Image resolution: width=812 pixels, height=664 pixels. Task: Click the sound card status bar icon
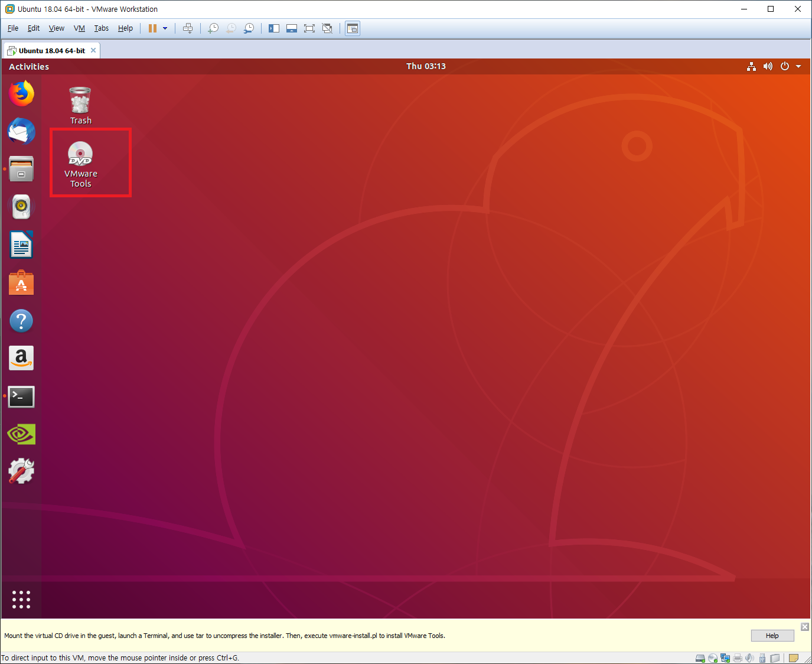[750, 658]
